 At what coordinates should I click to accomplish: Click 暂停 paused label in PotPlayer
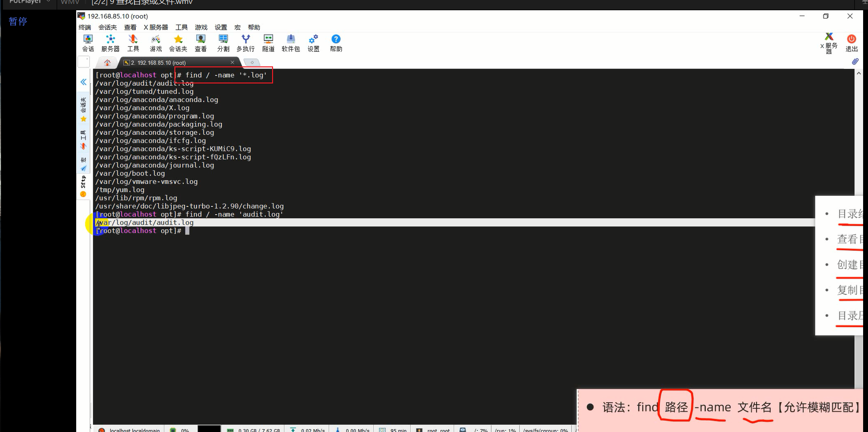18,21
